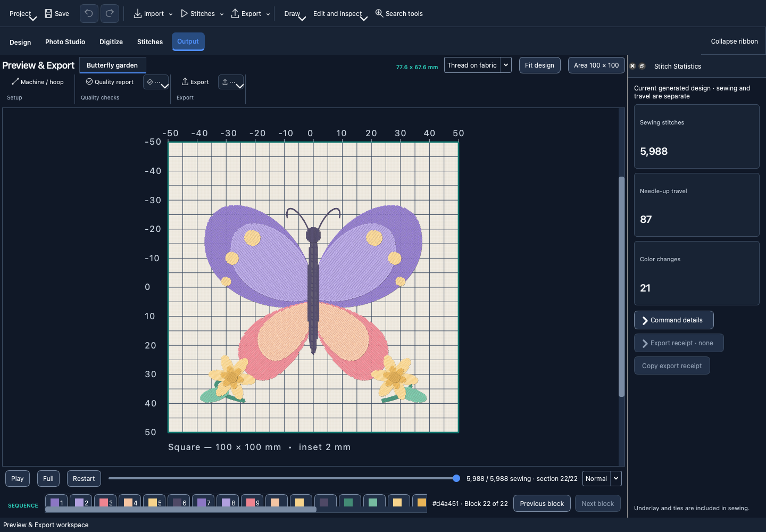
Task: Open the Thread on fabric view dropdown
Action: [478, 65]
